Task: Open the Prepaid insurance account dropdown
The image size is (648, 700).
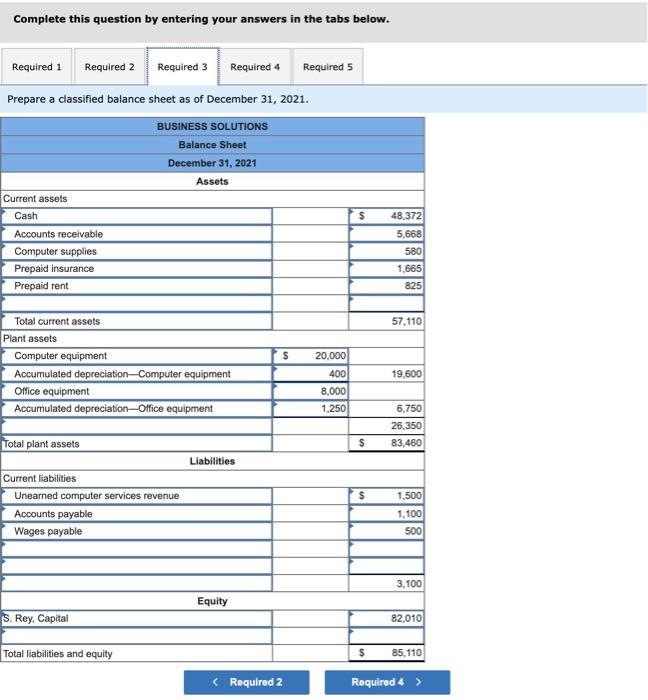Action: tap(137, 269)
